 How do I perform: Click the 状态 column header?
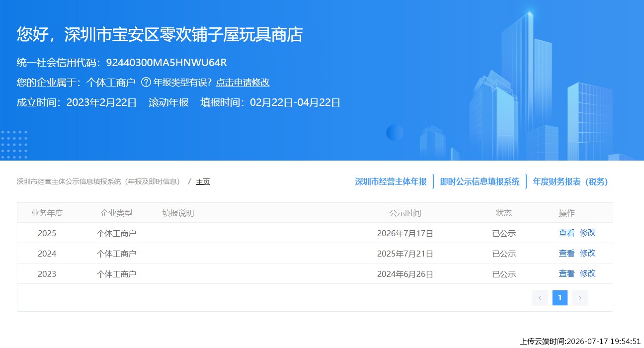pyautogui.click(x=504, y=213)
